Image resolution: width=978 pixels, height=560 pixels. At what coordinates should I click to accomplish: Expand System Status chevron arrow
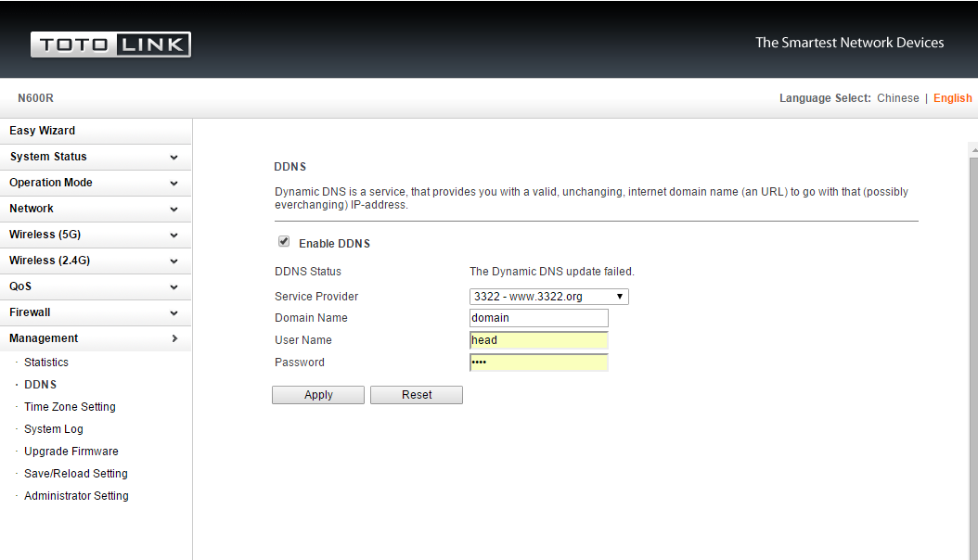click(174, 158)
